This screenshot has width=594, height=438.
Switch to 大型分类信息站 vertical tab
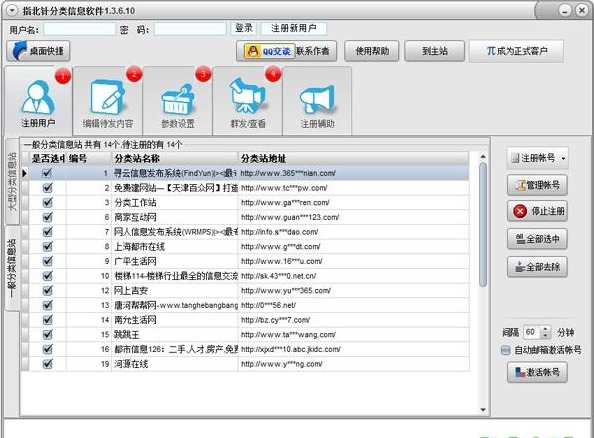tap(12, 181)
